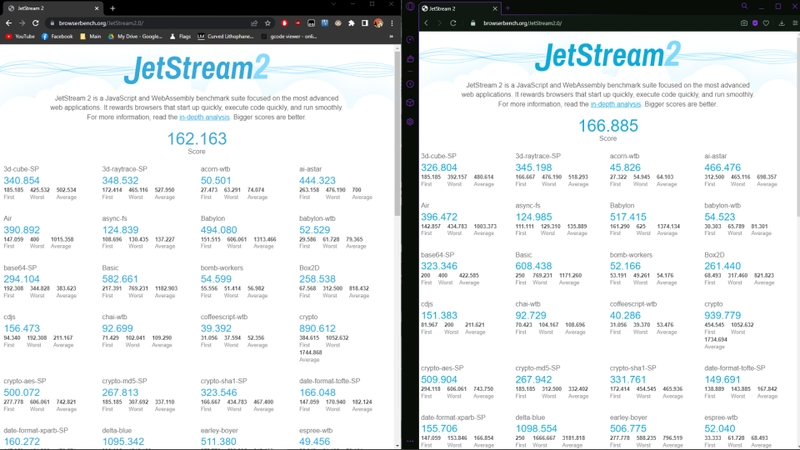Go back in the Opera window

coord(427,23)
